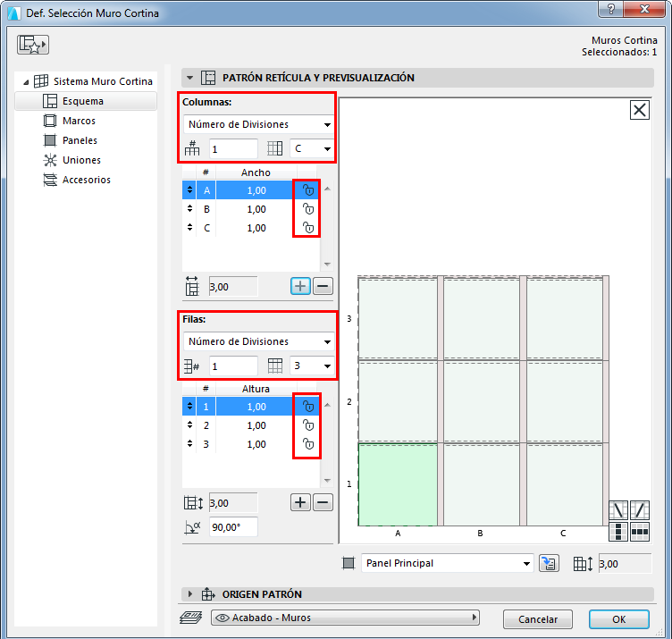This screenshot has width=672, height=639.
Task: Click the Ancho column header
Action: pos(256,172)
